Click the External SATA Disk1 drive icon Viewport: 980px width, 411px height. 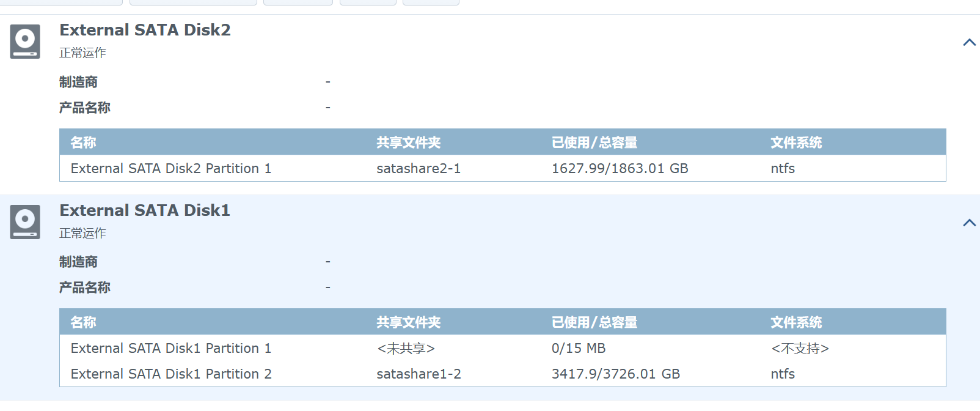(x=25, y=222)
